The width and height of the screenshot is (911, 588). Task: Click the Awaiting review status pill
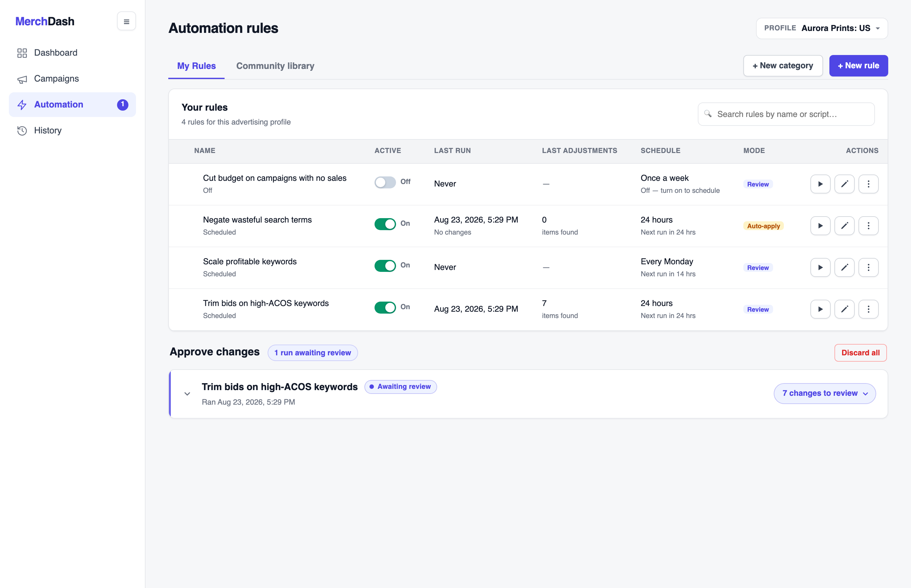pos(400,387)
